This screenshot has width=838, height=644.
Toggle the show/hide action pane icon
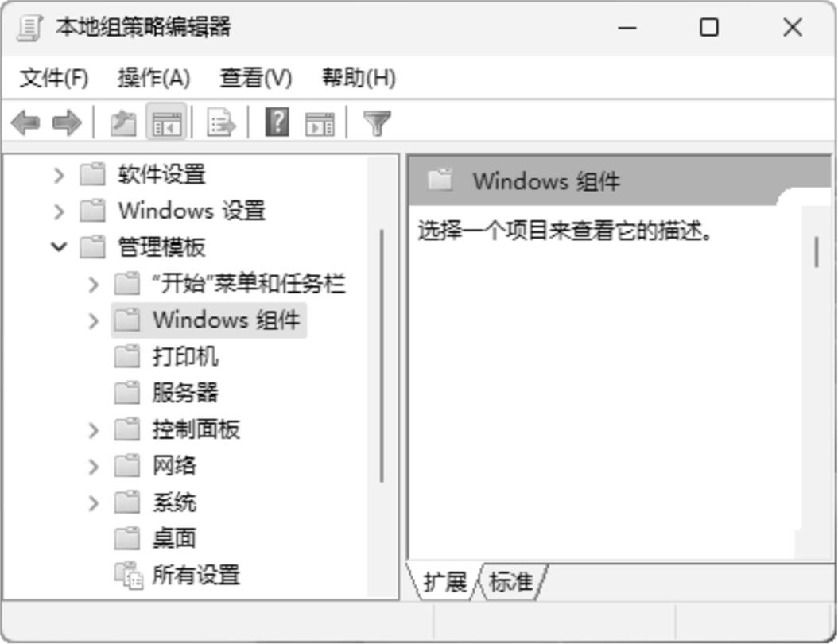click(x=320, y=123)
